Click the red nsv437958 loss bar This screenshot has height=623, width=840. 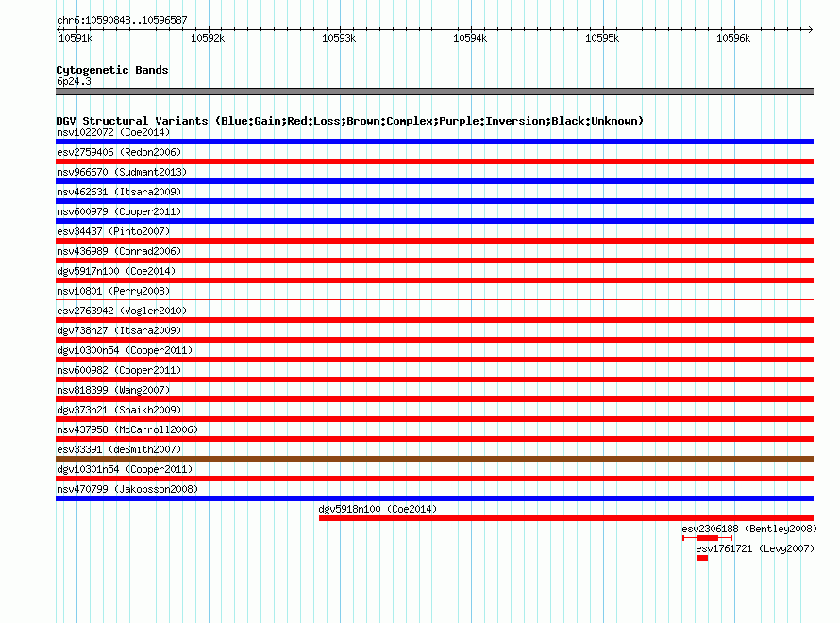tap(434, 439)
